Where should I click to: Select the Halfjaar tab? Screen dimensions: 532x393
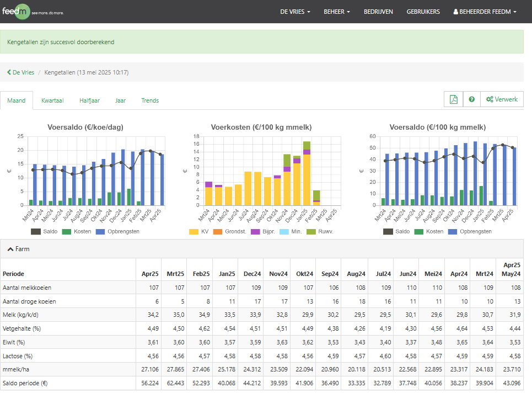pos(89,100)
